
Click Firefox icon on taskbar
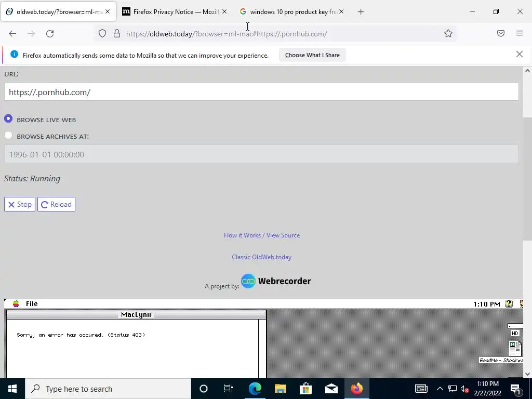[x=356, y=389]
